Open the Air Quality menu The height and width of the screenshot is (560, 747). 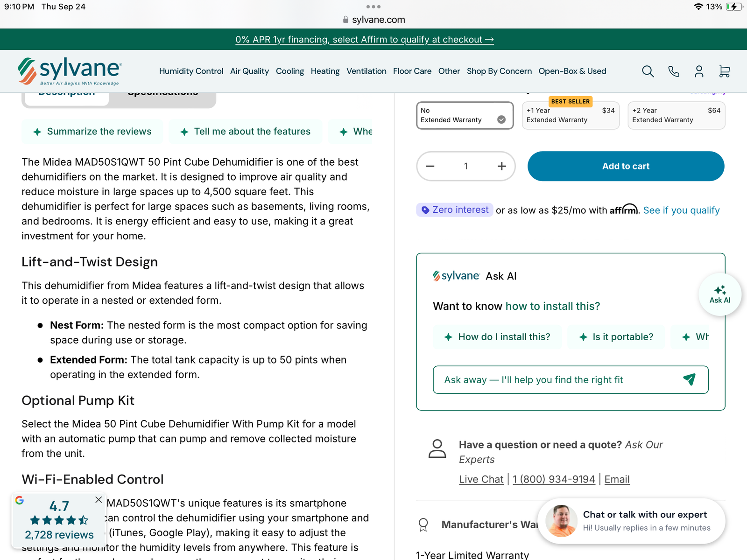249,71
